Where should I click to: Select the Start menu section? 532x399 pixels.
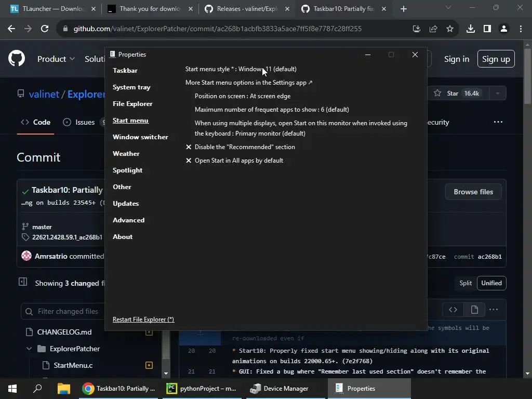point(130,121)
